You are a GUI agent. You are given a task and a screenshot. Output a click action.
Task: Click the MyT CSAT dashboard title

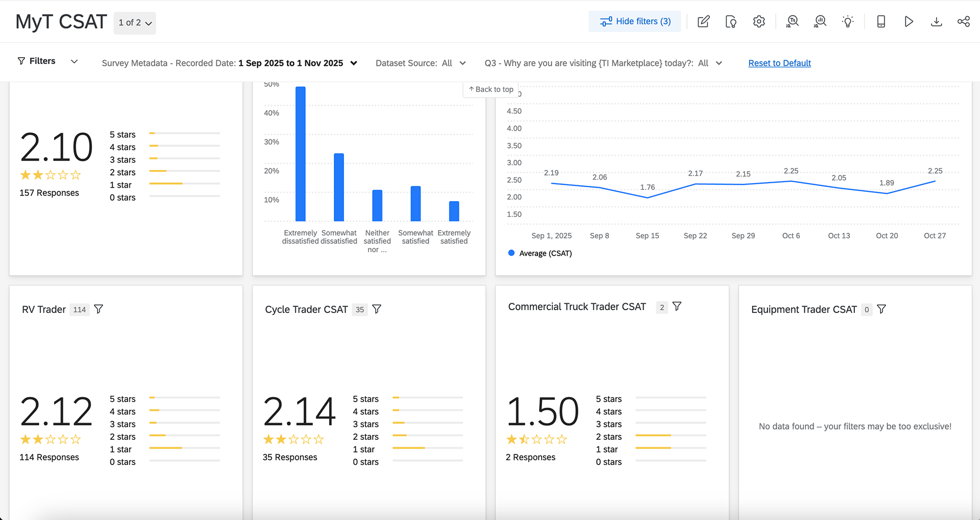point(61,22)
